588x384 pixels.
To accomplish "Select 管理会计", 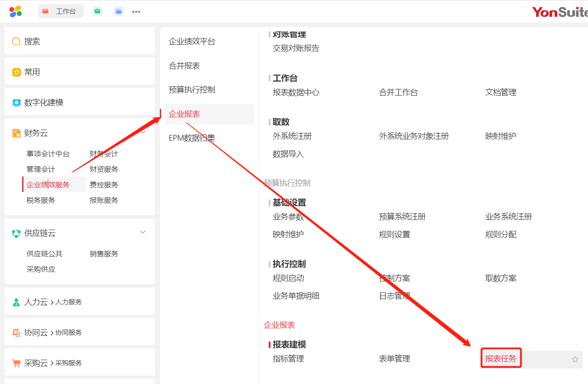I will [41, 169].
